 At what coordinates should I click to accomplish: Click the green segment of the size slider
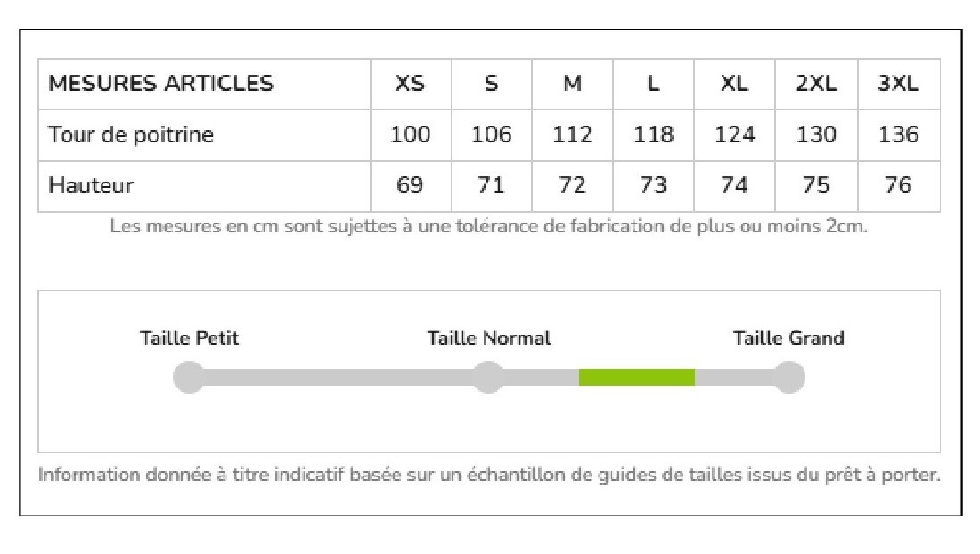[636, 378]
